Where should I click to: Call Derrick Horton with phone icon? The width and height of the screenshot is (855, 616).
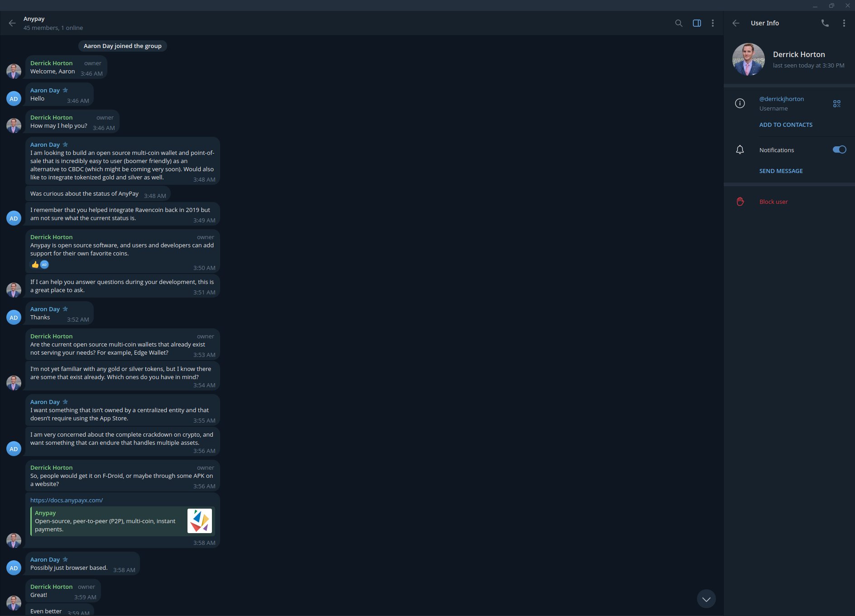click(825, 23)
